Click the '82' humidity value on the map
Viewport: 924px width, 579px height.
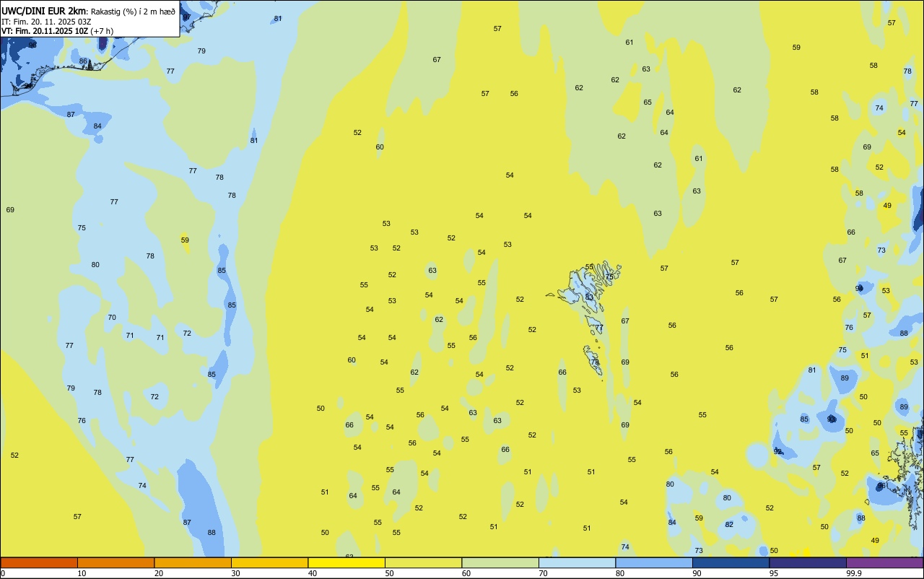tap(729, 524)
